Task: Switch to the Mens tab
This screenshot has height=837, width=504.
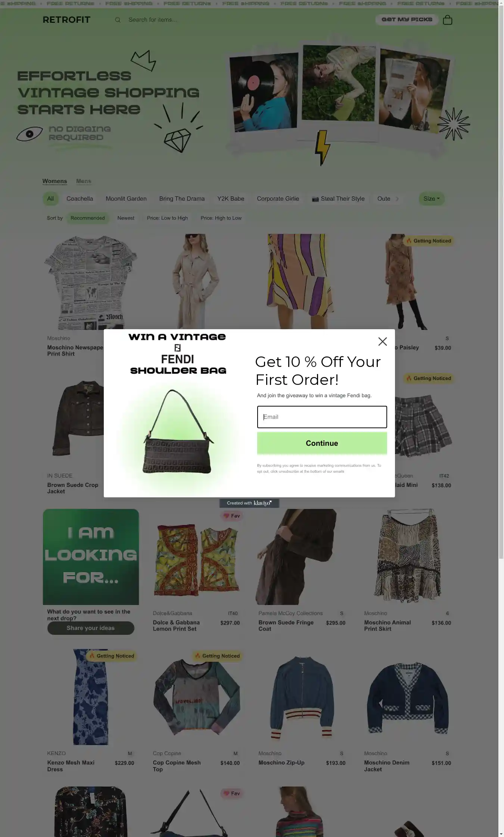Action: click(84, 181)
